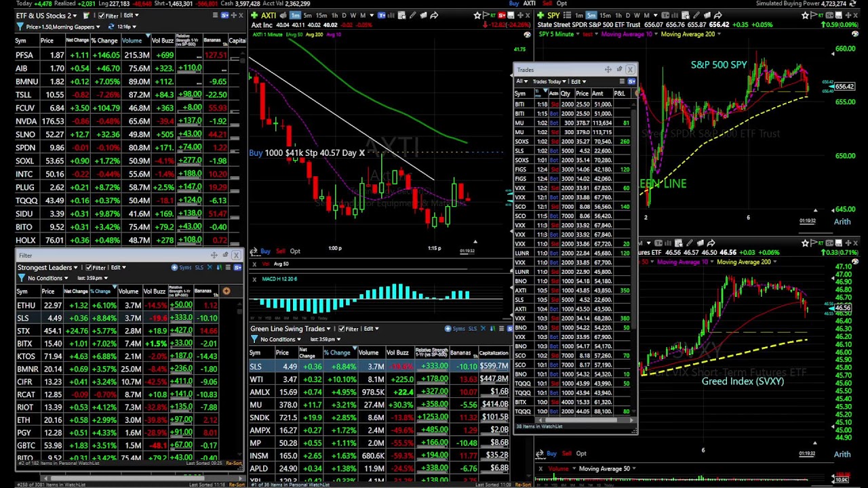This screenshot has width=868, height=488.
Task: Click the green plus icon beside SPY
Action: click(540, 16)
